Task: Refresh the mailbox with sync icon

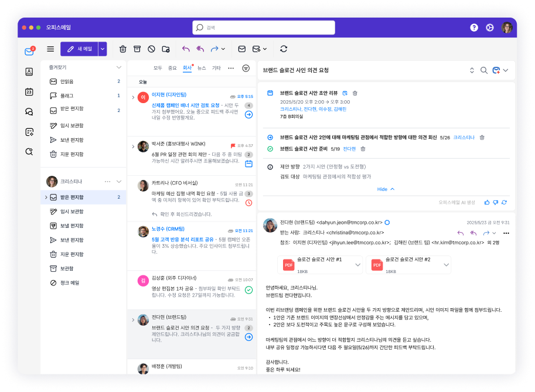Action: coord(284,49)
